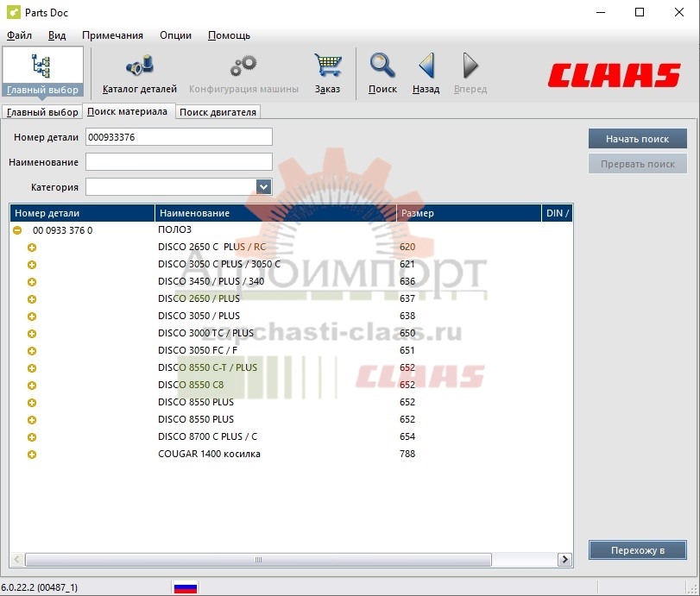Open the Помощь menu
Screen dimensions: 700x596
click(x=229, y=35)
